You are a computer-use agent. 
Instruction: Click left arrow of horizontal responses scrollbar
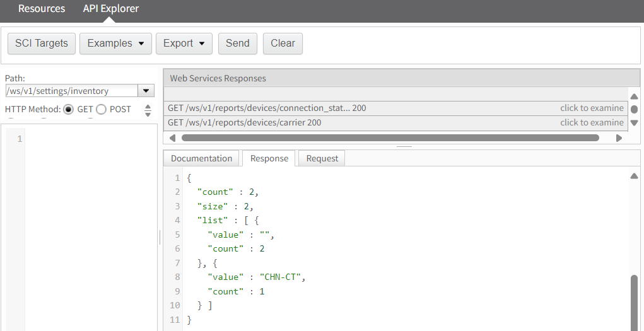click(172, 138)
